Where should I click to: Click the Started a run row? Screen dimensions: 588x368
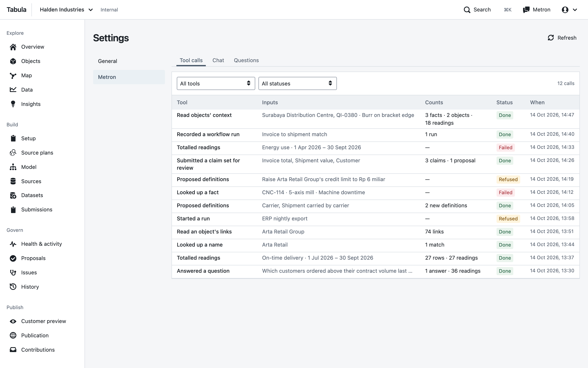(x=375, y=219)
